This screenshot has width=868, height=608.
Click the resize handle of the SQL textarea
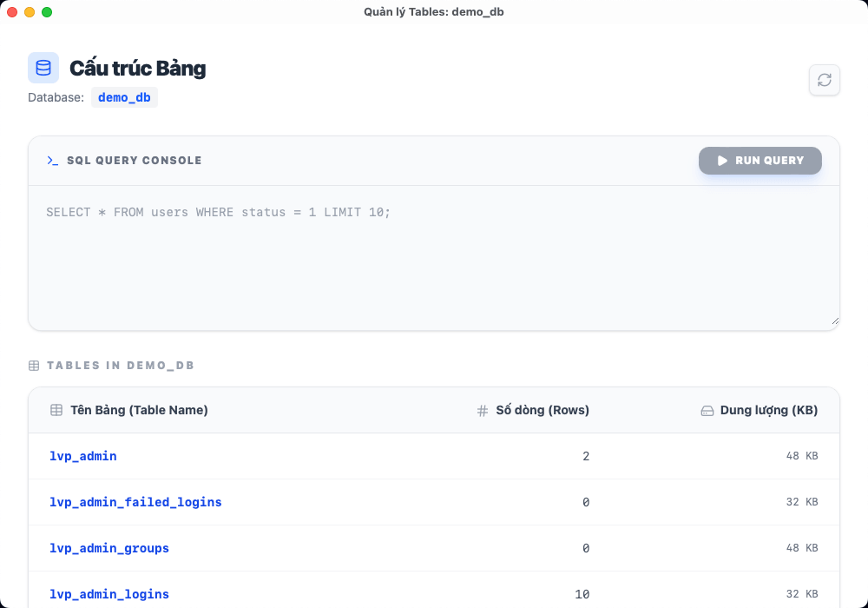834,320
